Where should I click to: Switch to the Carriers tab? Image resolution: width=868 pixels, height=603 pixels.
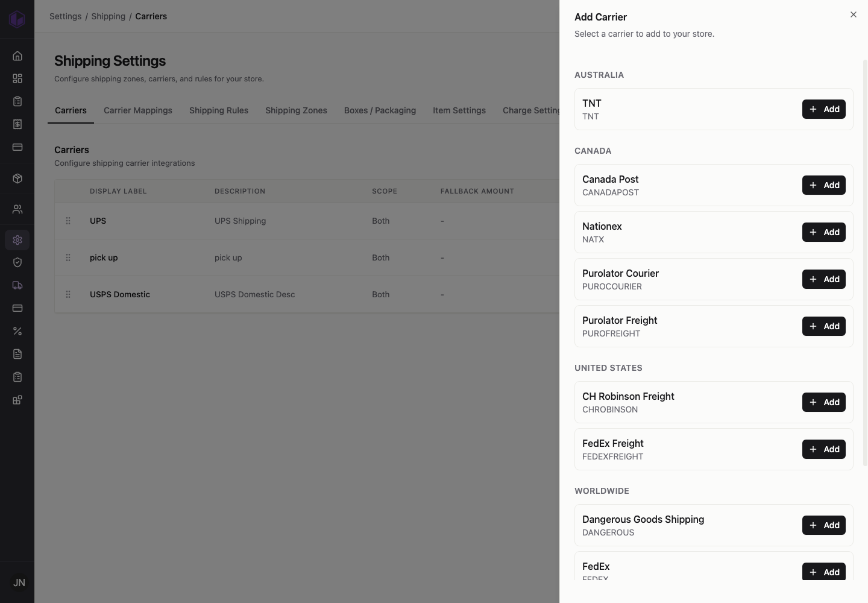71,110
